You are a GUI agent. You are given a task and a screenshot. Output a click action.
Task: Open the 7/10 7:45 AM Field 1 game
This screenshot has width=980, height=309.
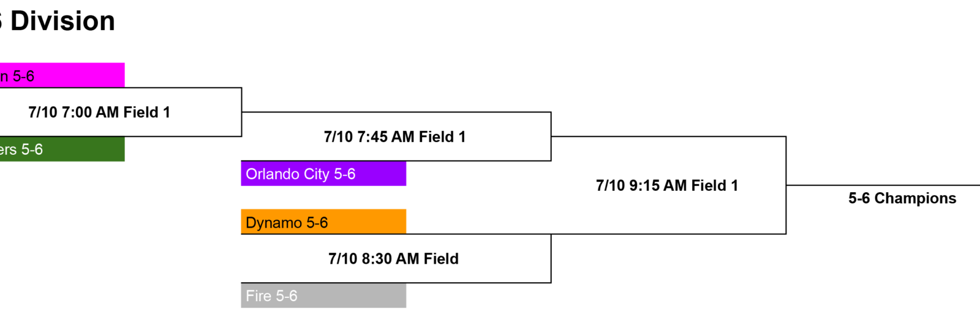(395, 136)
